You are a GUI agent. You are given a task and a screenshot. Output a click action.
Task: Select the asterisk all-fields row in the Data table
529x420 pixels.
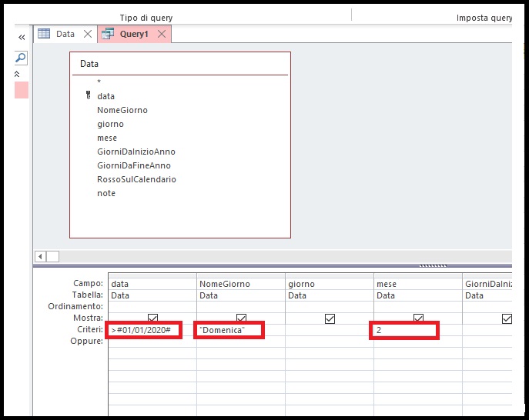[x=99, y=82]
